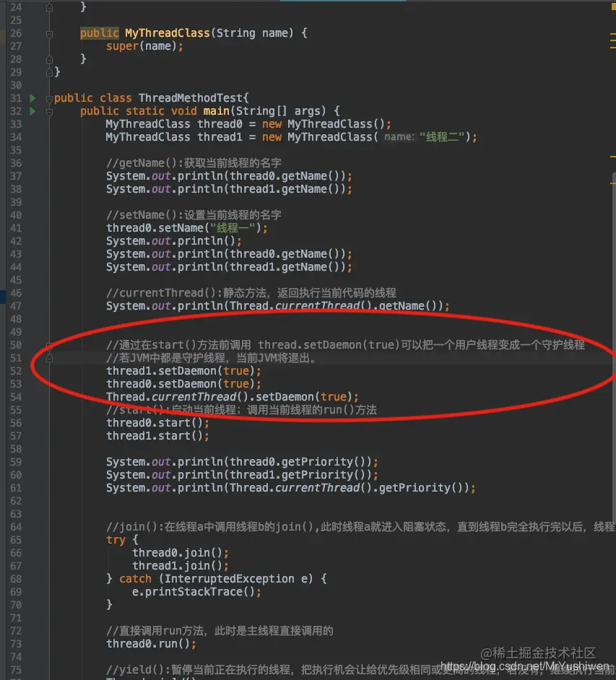Click line number 54 in the gutter
The height and width of the screenshot is (680, 616).
pyautogui.click(x=16, y=397)
